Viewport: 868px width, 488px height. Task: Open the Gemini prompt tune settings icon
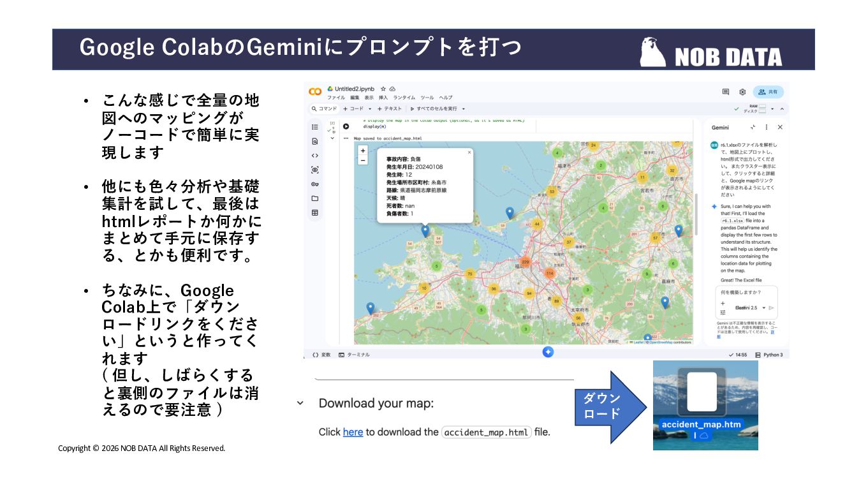pyautogui.click(x=723, y=313)
